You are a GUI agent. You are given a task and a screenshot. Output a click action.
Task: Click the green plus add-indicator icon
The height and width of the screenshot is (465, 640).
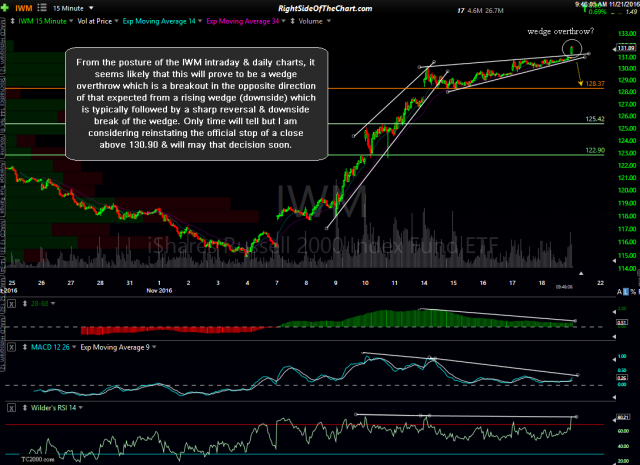tap(5, 8)
